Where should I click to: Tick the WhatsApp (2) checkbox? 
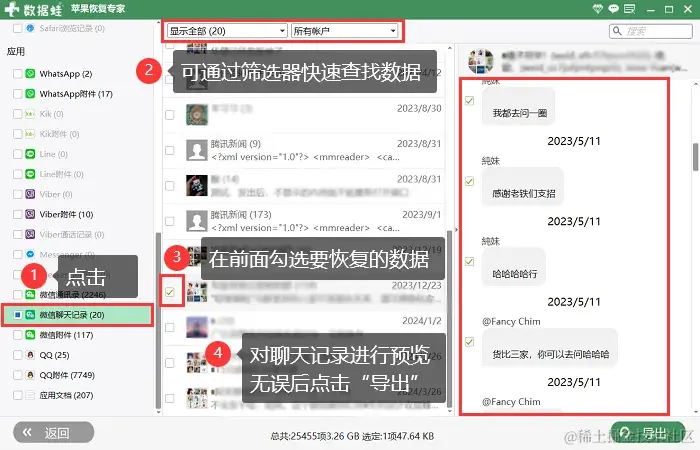(17, 74)
